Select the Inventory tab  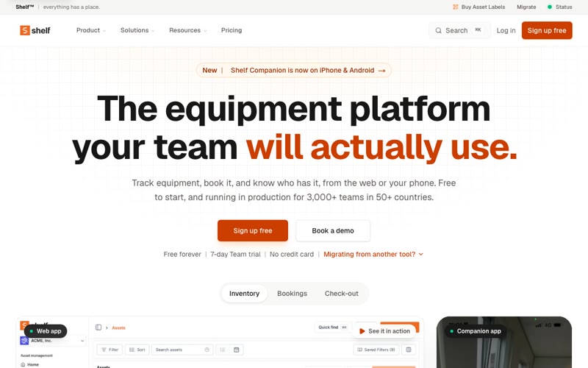[x=244, y=293]
